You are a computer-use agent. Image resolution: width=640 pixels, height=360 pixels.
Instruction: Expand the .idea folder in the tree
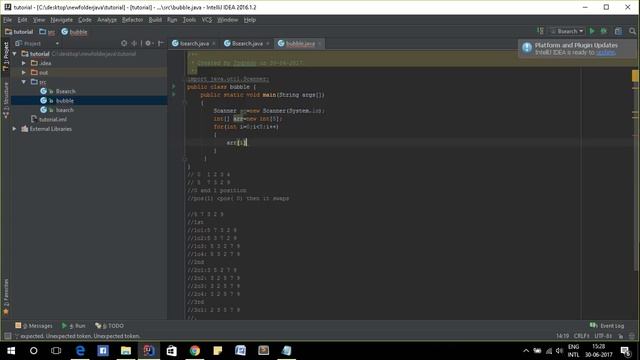[x=24, y=63]
